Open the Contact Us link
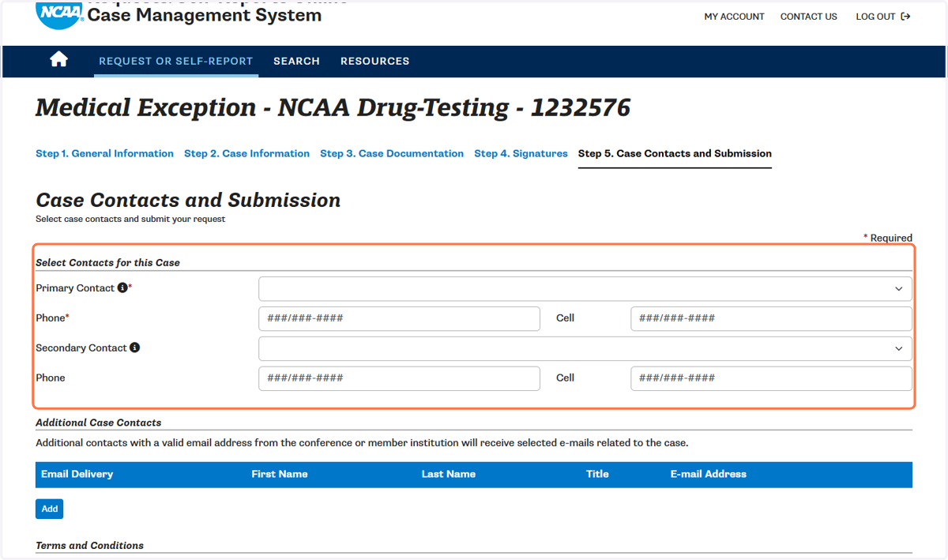Viewport: 948px width, 560px height. [809, 17]
